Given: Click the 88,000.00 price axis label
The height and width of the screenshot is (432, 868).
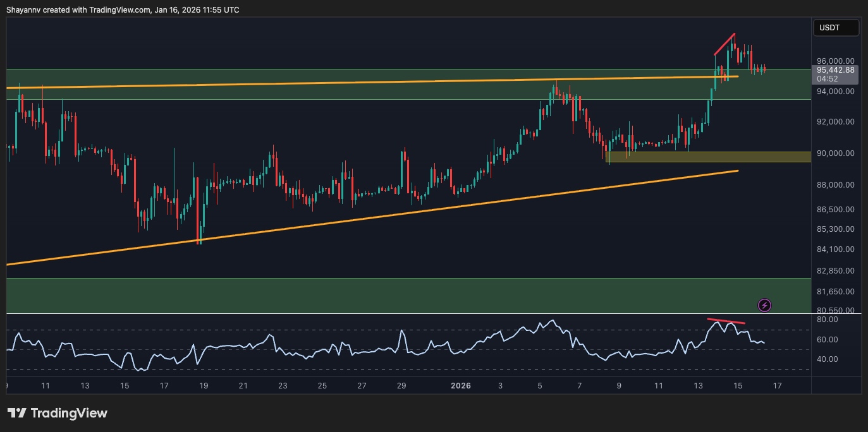Looking at the screenshot, I should pos(835,185).
